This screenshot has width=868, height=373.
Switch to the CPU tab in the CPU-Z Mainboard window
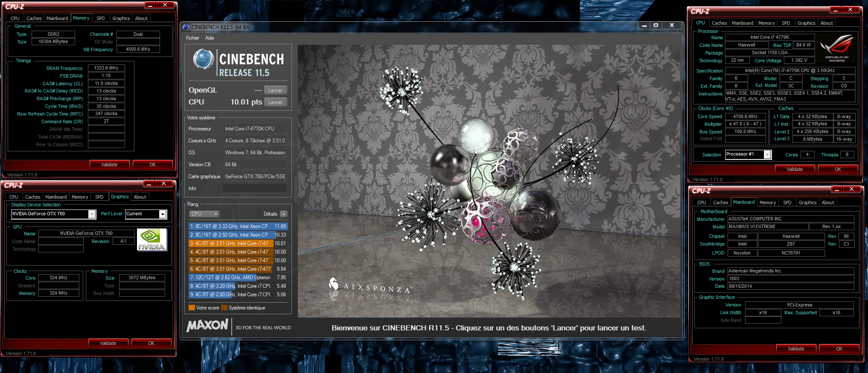pyautogui.click(x=702, y=202)
